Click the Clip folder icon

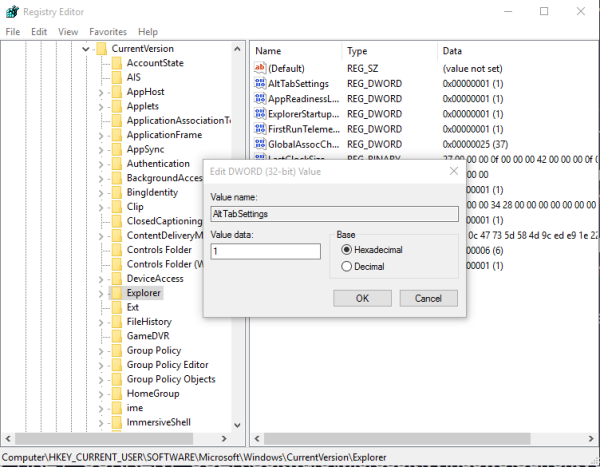click(117, 207)
